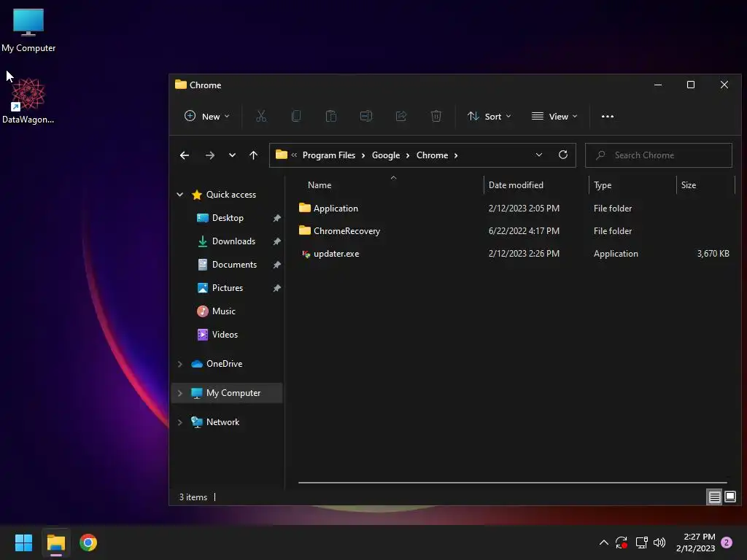Click the ChromeRecovery folder icon
This screenshot has width=747, height=560.
(x=305, y=230)
